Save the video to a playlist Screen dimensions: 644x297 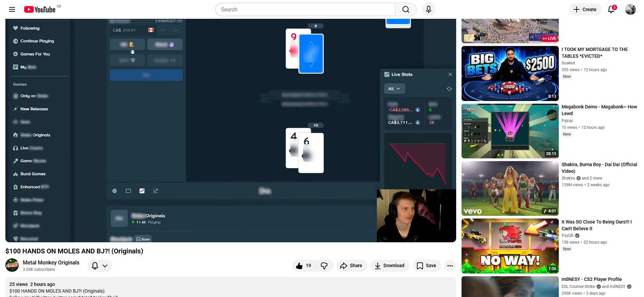(x=427, y=265)
